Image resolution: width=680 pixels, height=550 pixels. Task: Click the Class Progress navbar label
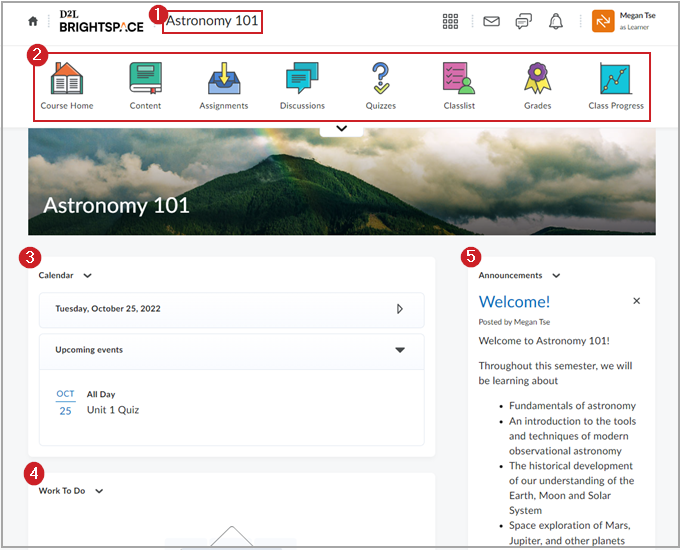[x=616, y=106]
